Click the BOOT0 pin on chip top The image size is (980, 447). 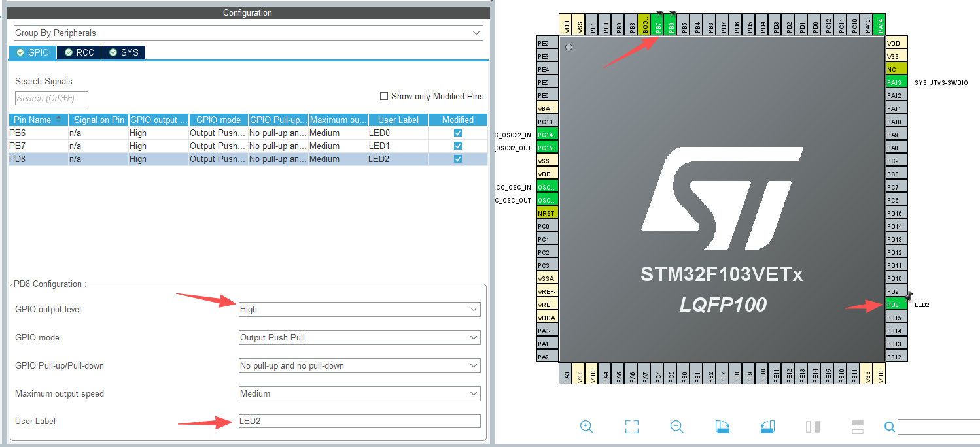click(645, 25)
